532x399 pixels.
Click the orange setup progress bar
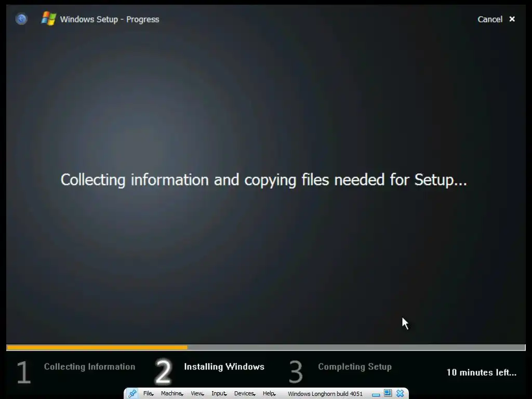[97, 348]
